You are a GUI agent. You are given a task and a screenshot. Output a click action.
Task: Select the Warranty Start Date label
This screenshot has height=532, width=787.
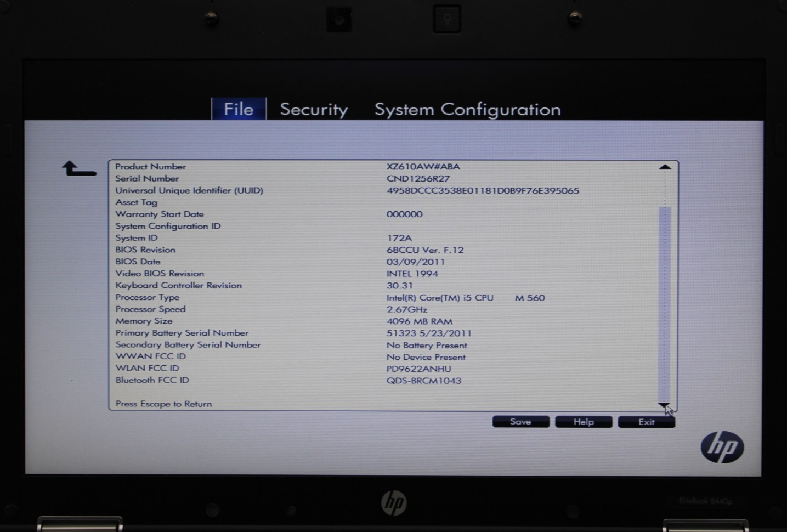point(160,214)
